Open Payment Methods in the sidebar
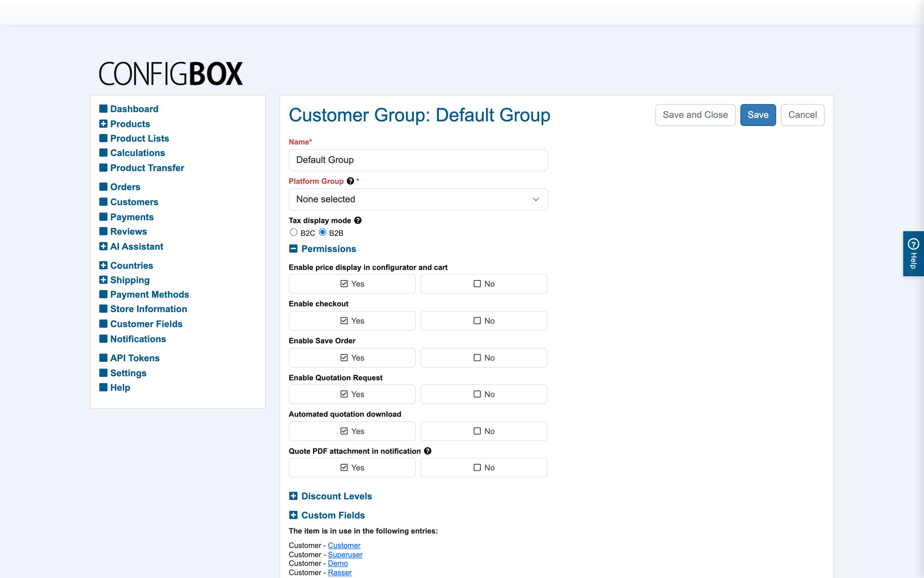Image resolution: width=924 pixels, height=578 pixels. click(x=150, y=294)
